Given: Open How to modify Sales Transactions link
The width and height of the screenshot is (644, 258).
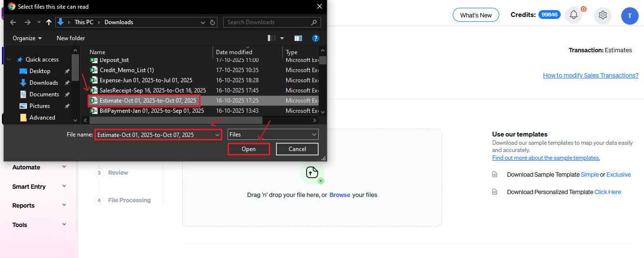Looking at the screenshot, I should [590, 76].
